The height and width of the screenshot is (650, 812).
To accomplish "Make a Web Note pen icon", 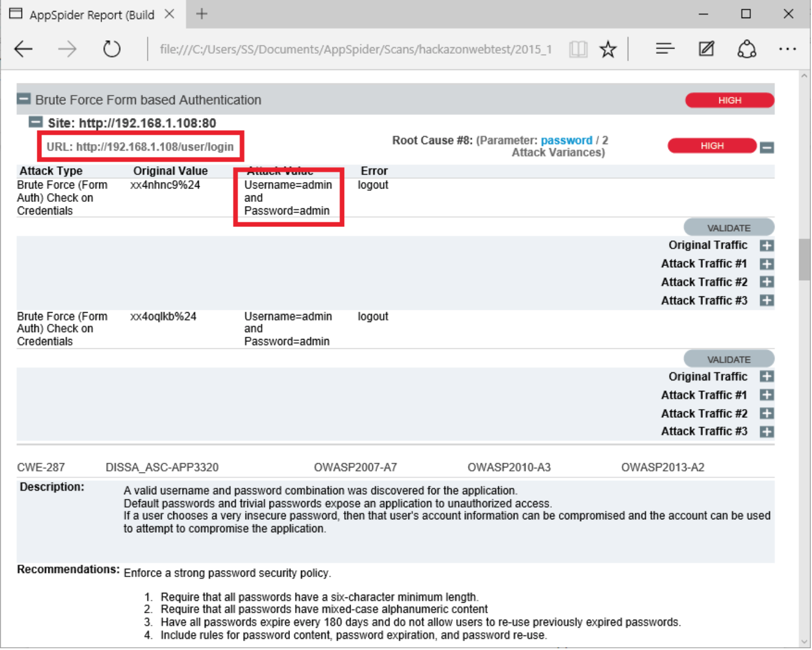I will coord(706,49).
